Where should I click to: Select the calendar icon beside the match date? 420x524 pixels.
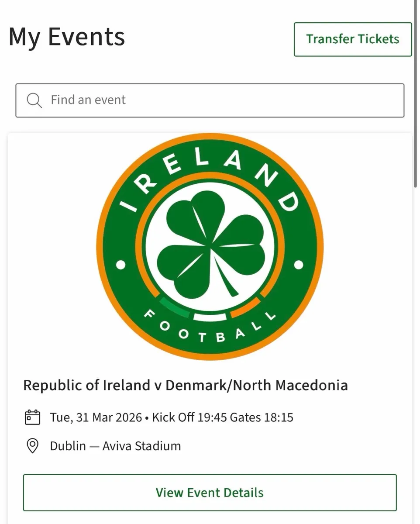[31, 417]
